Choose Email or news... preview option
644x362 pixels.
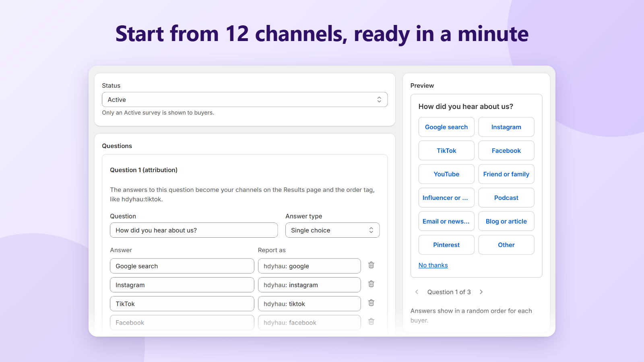click(x=446, y=221)
